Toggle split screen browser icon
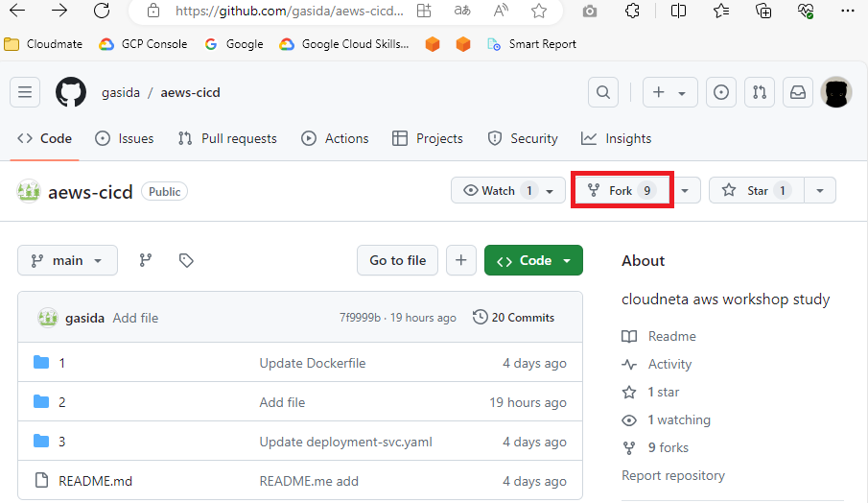Screen dimensions: 868x503 pyautogui.click(x=678, y=11)
